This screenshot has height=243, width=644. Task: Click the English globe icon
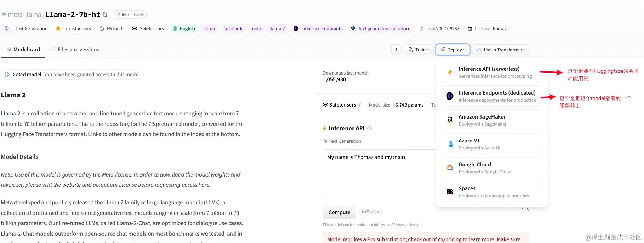pyautogui.click(x=175, y=28)
